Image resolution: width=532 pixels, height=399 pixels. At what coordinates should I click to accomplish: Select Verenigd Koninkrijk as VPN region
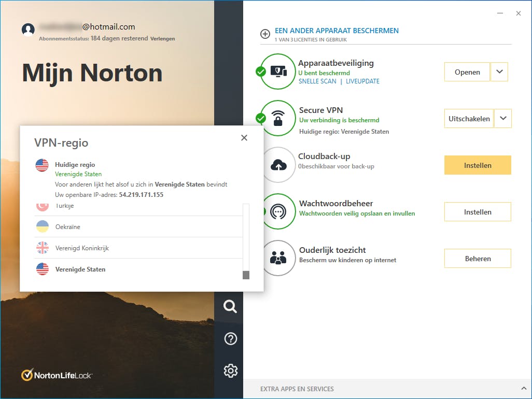(x=138, y=248)
